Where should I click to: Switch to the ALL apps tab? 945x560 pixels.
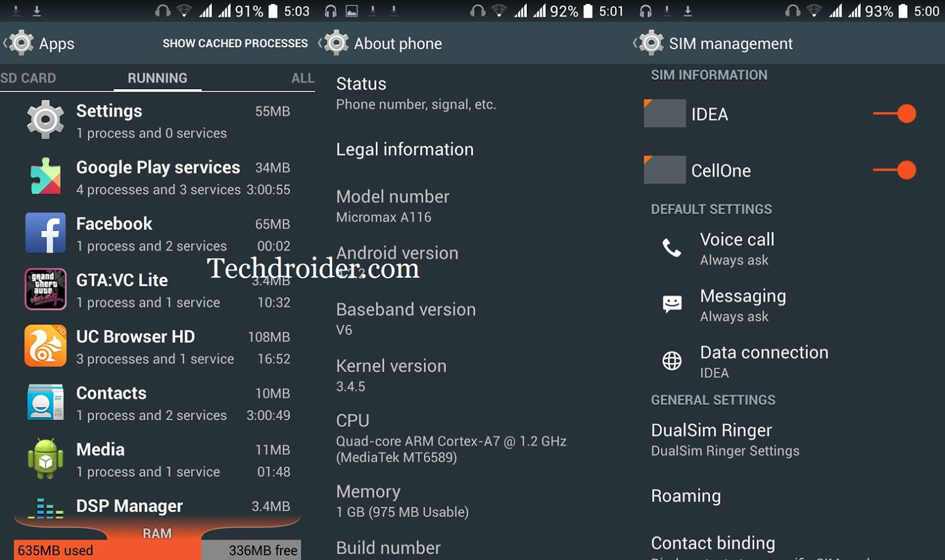tap(303, 78)
